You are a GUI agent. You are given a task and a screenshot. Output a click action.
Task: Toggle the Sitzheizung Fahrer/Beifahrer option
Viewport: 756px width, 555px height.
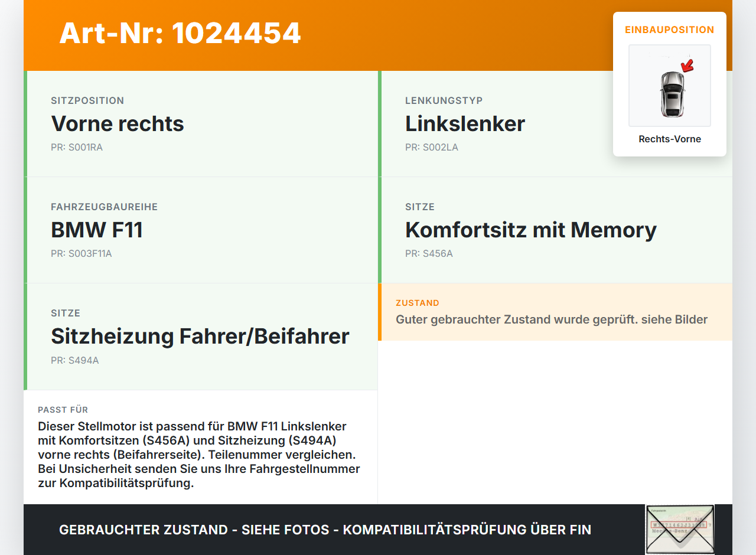coord(200,336)
